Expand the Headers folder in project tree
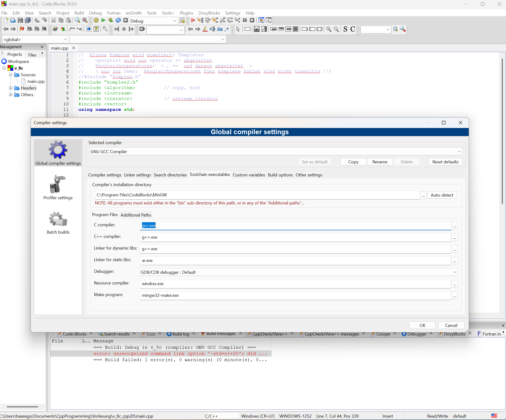The image size is (506, 420). pos(11,88)
